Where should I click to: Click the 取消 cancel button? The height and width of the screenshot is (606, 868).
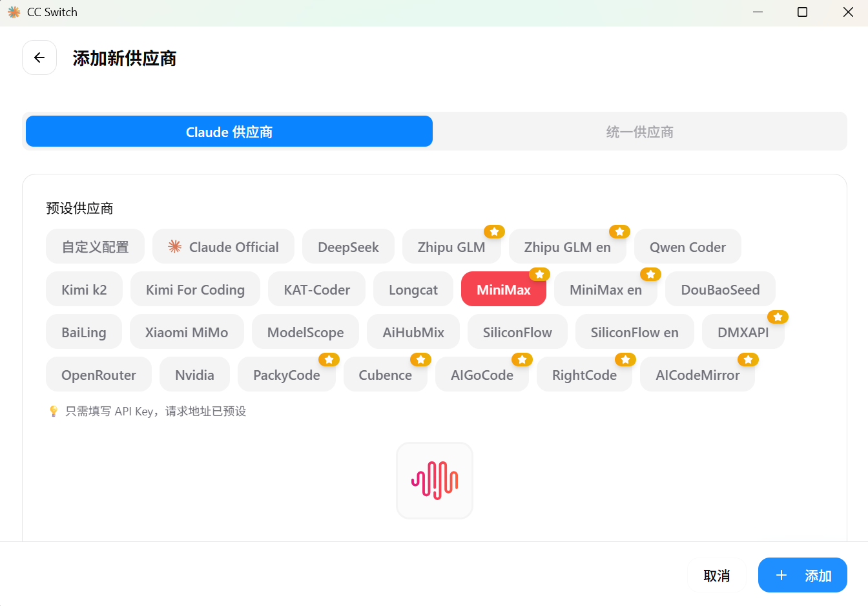pyautogui.click(x=716, y=575)
